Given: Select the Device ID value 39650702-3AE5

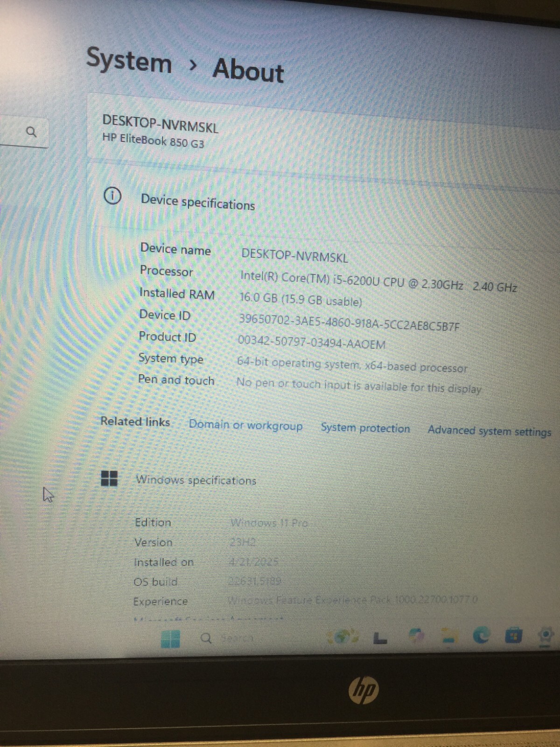Looking at the screenshot, I should [x=349, y=322].
